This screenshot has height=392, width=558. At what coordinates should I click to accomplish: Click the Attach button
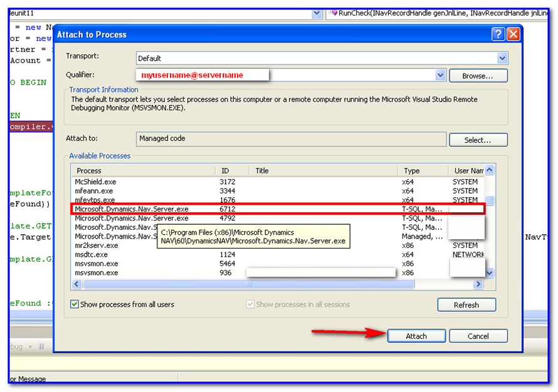pos(416,336)
